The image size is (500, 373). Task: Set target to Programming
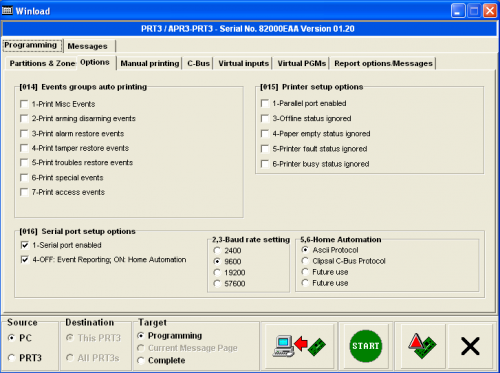click(x=141, y=336)
